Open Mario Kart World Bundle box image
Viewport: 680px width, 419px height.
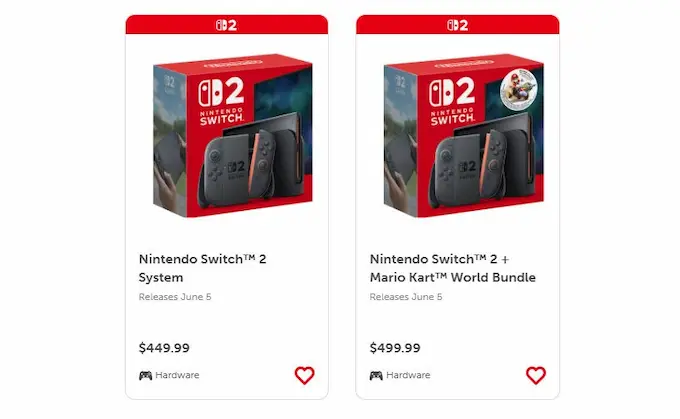click(464, 135)
